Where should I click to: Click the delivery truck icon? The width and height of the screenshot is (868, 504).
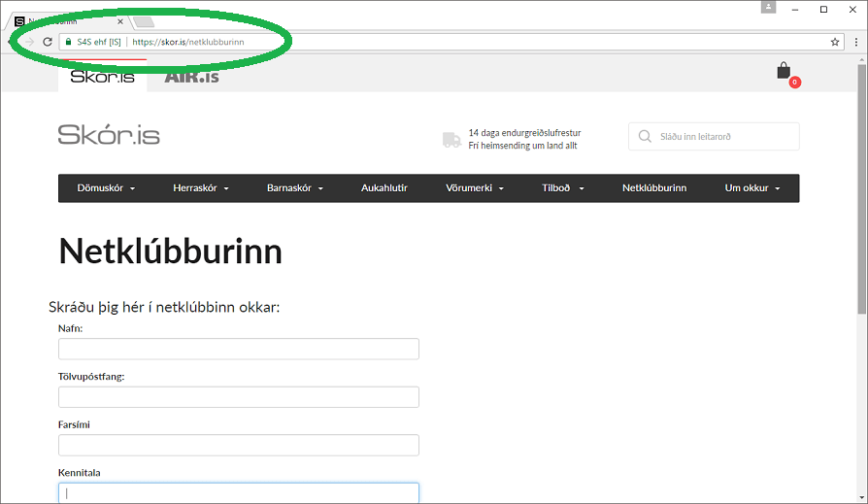click(x=451, y=140)
